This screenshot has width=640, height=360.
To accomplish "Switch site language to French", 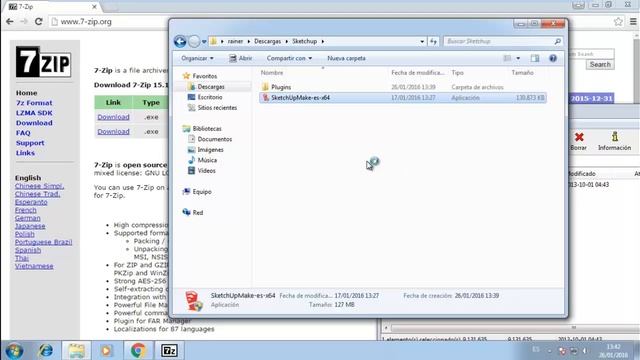I will tap(26, 210).
